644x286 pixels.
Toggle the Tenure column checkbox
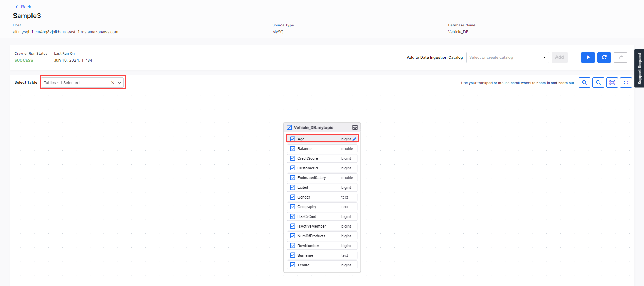293,265
